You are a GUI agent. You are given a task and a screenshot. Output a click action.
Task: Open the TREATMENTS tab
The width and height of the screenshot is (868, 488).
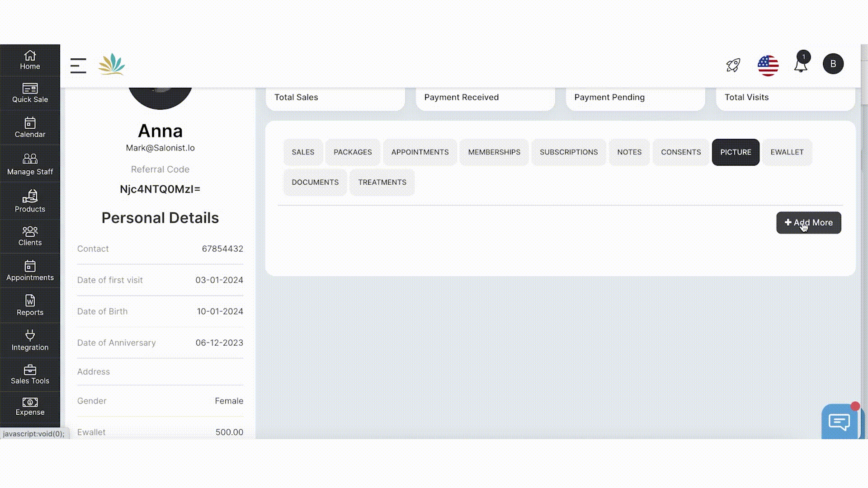(x=382, y=182)
